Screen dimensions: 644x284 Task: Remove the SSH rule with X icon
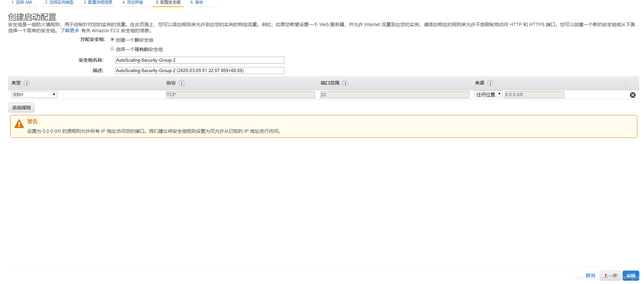click(x=633, y=95)
